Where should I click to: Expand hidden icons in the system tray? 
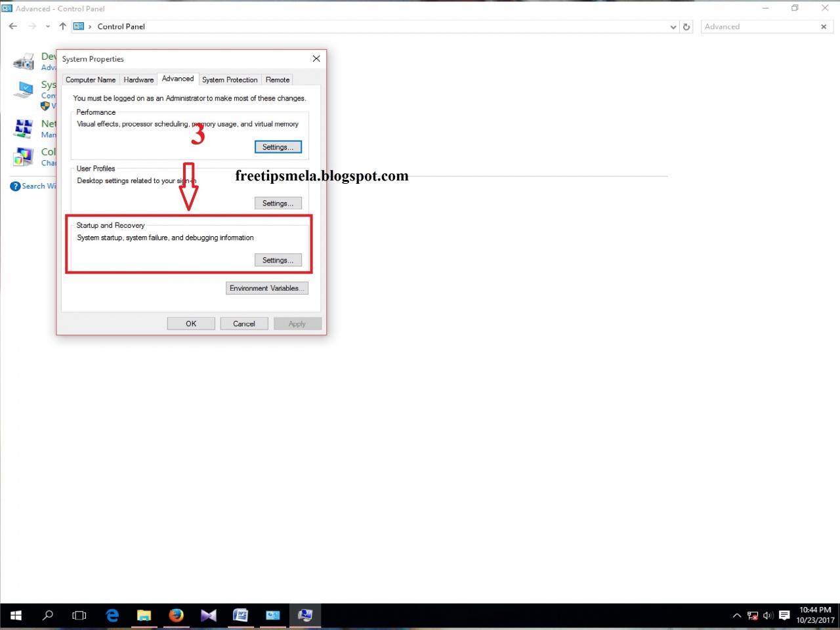point(737,616)
